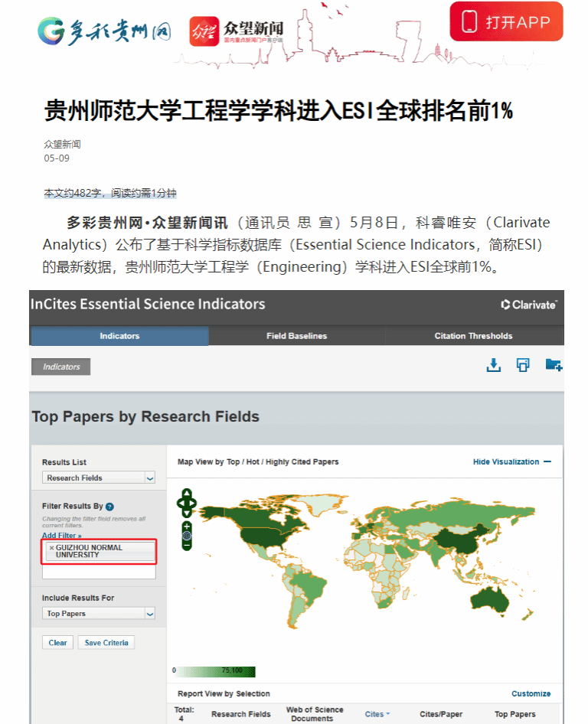Sort by the Cites column

(377, 714)
